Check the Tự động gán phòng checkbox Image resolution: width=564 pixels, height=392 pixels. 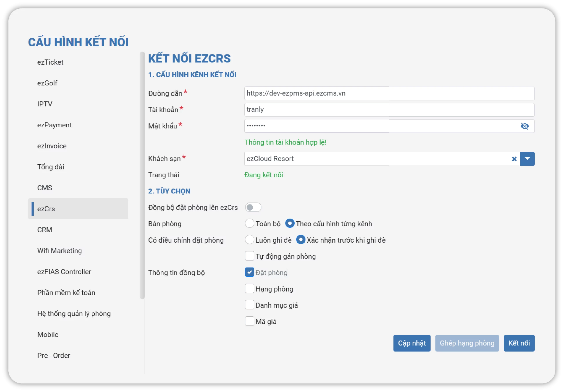coord(249,256)
